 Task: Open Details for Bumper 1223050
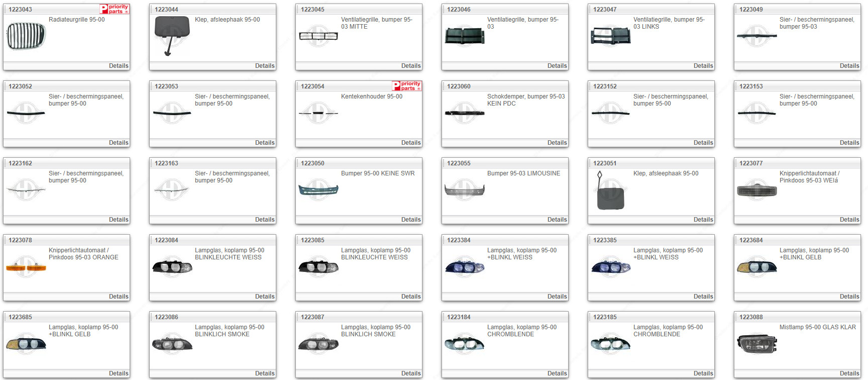411,220
